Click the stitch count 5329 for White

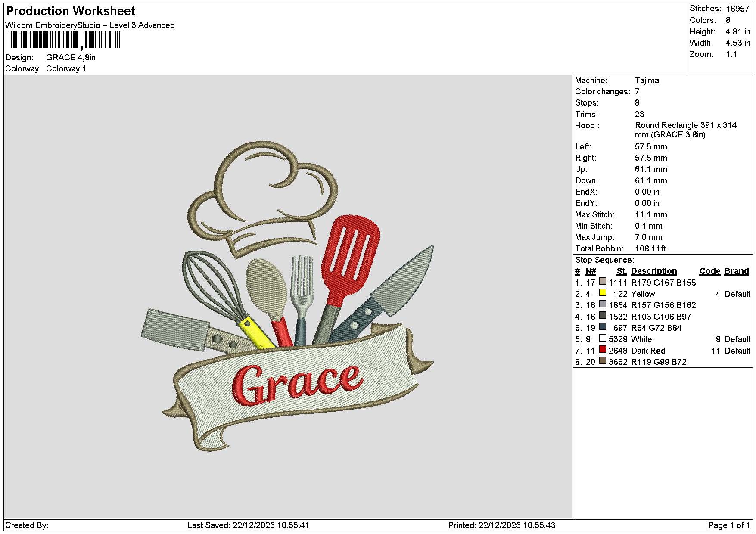coord(618,339)
